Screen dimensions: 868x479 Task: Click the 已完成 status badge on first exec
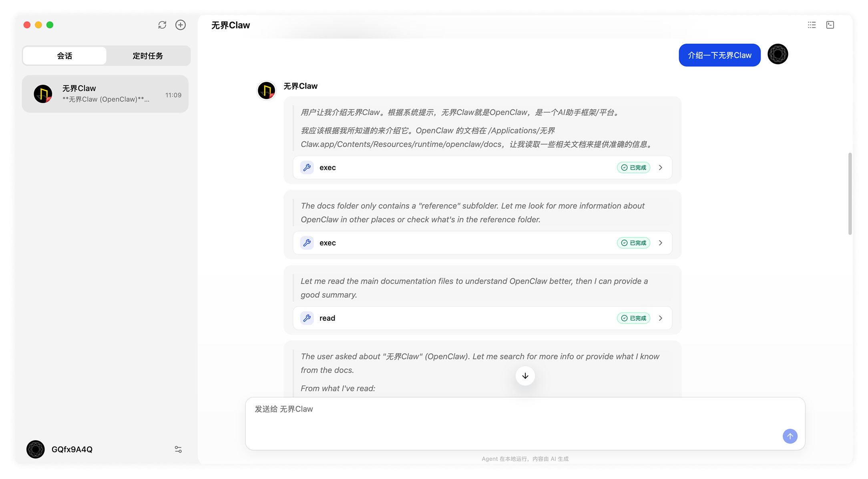pyautogui.click(x=633, y=168)
